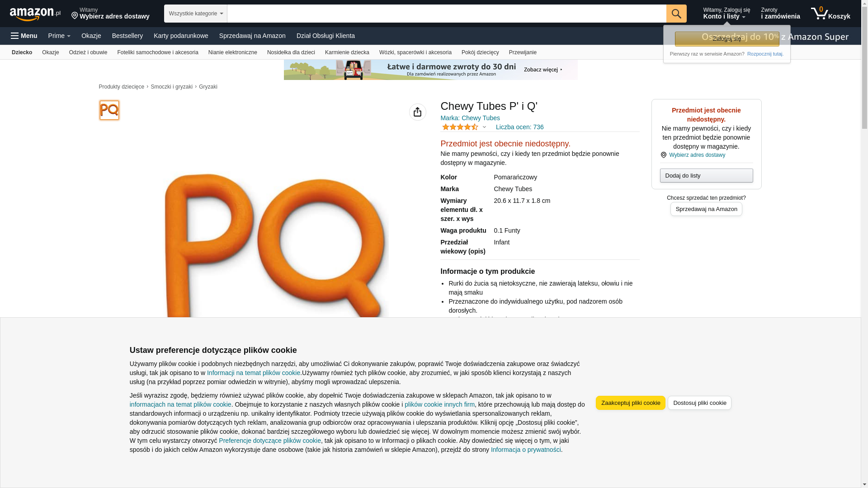Select Foteliki samochodowe i akcesoria tab

pyautogui.click(x=158, y=52)
